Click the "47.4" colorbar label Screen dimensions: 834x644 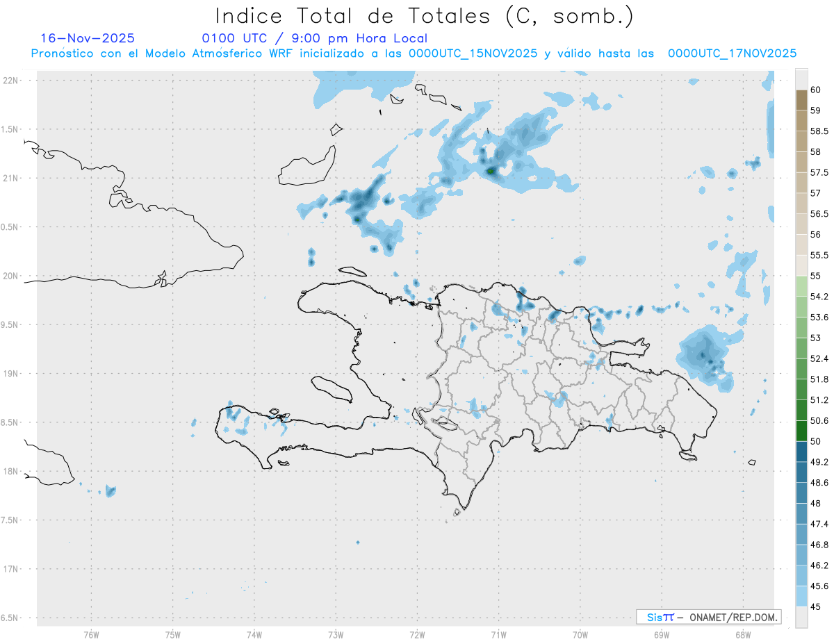[x=819, y=524]
